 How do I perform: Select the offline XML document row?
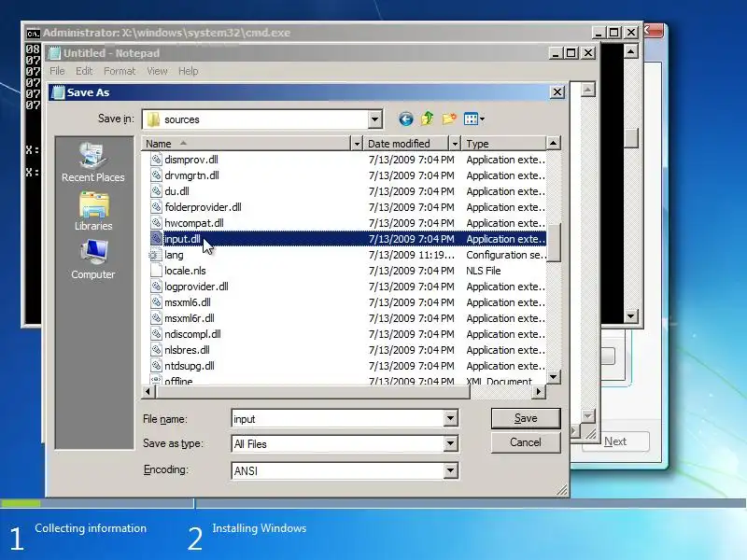pos(347,381)
